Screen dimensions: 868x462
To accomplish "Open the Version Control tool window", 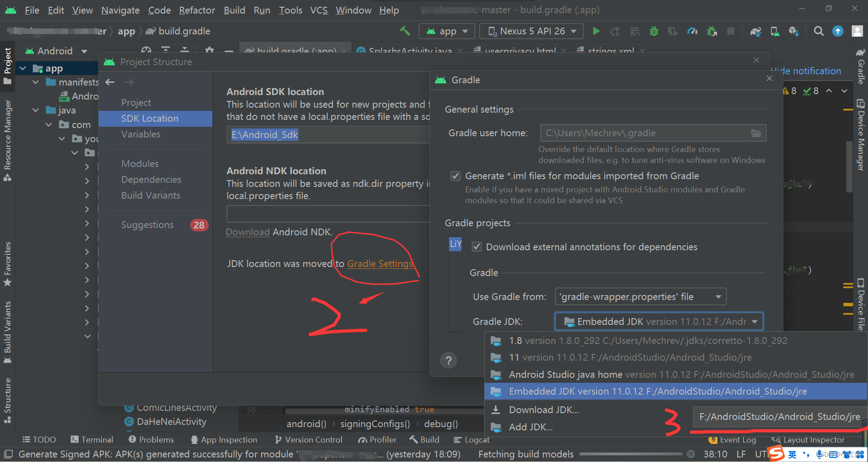I will pos(308,440).
